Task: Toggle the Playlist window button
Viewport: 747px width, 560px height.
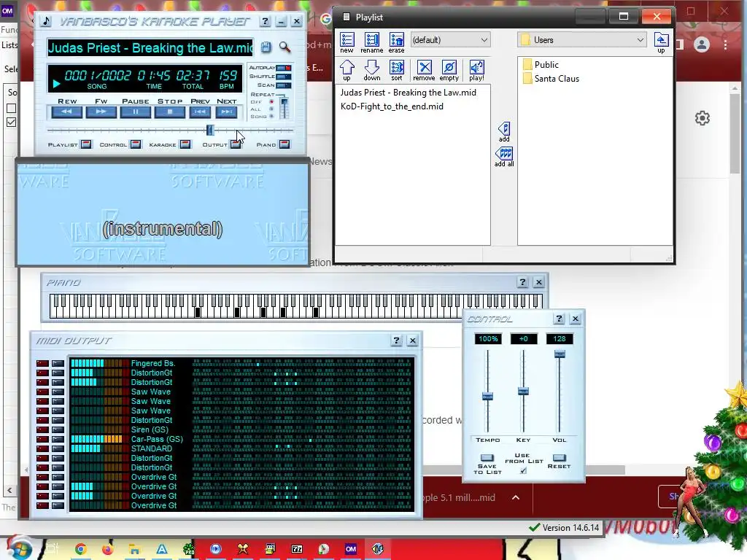Action: coord(86,144)
